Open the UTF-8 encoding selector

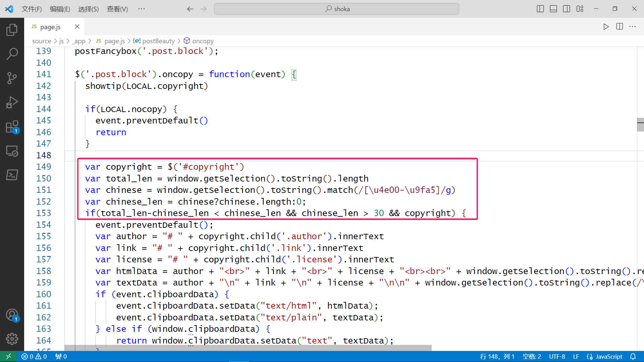click(x=557, y=357)
